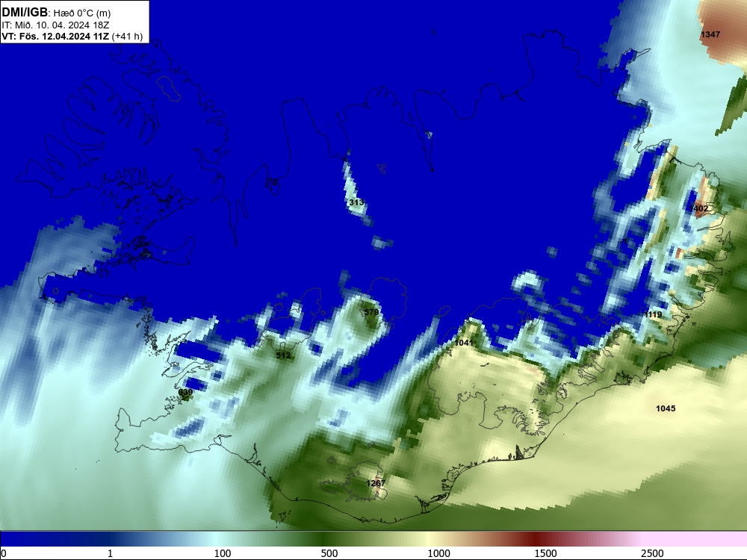Click the 639 height label
The height and width of the screenshot is (560, 747).
185,392
